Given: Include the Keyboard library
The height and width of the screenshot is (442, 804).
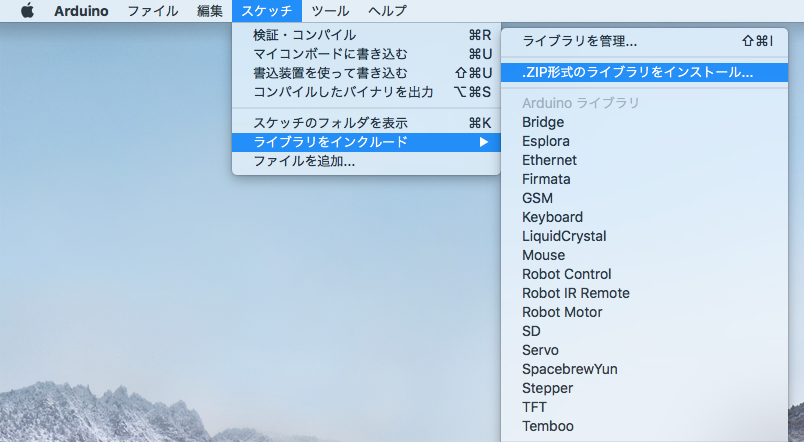Looking at the screenshot, I should pos(645,217).
